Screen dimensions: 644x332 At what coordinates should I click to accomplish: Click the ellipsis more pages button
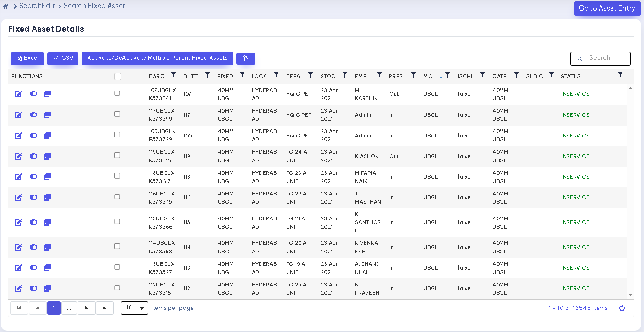(69, 308)
